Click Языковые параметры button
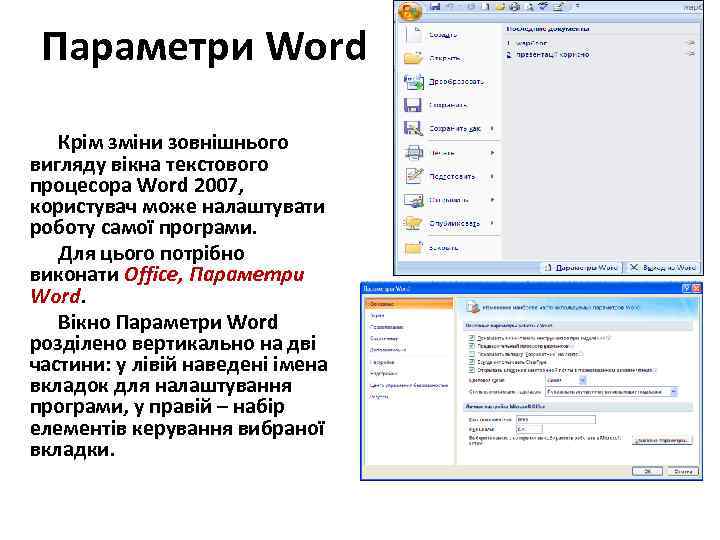The width and height of the screenshot is (720, 540). [662, 440]
